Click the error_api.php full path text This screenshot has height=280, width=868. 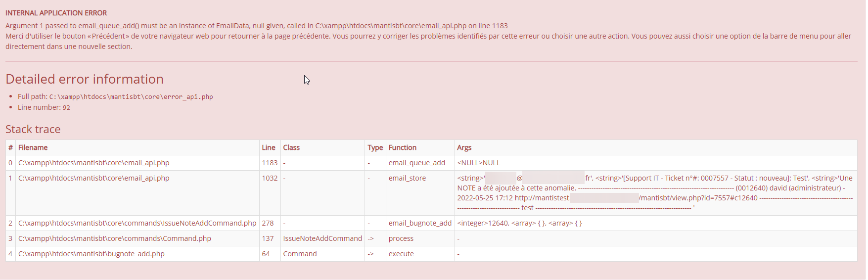point(131,97)
